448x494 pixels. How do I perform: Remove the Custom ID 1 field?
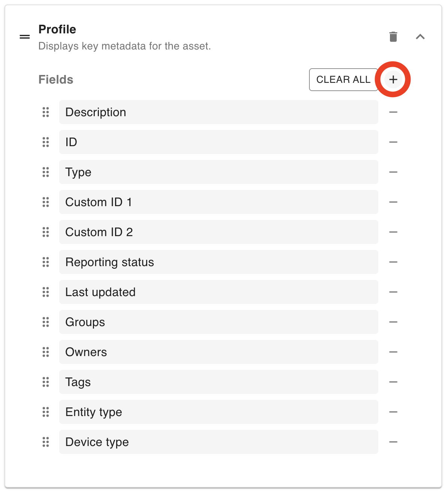click(393, 202)
